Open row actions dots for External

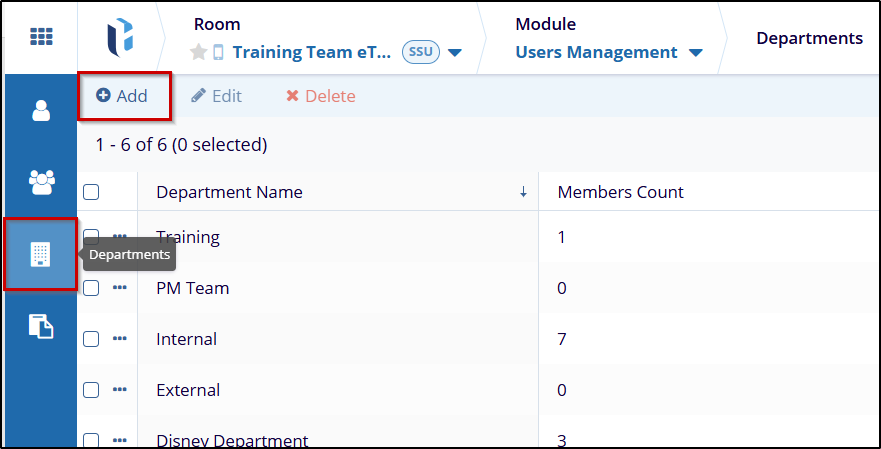coord(120,389)
